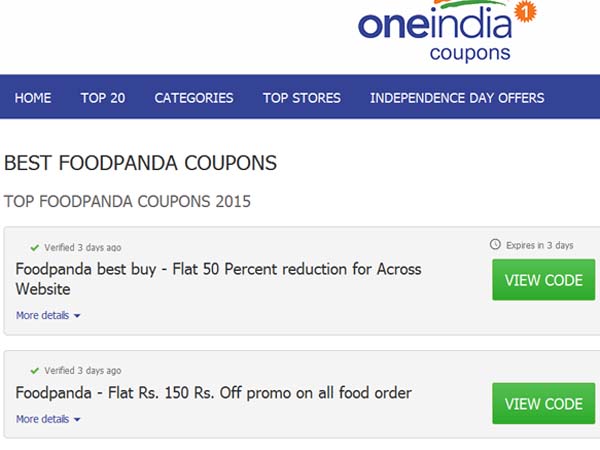The width and height of the screenshot is (600, 450).
Task: Open INDEPENDENCE DAY OFFERS
Action: point(457,98)
